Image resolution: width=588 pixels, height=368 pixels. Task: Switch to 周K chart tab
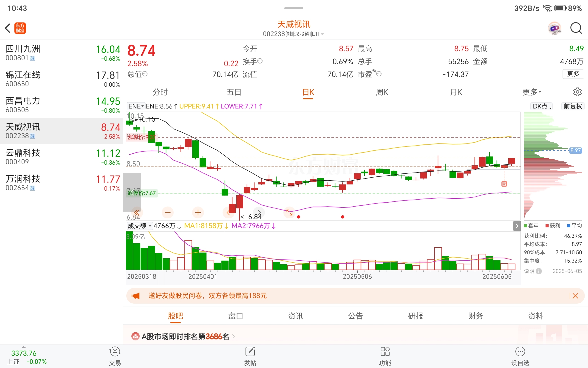382,92
